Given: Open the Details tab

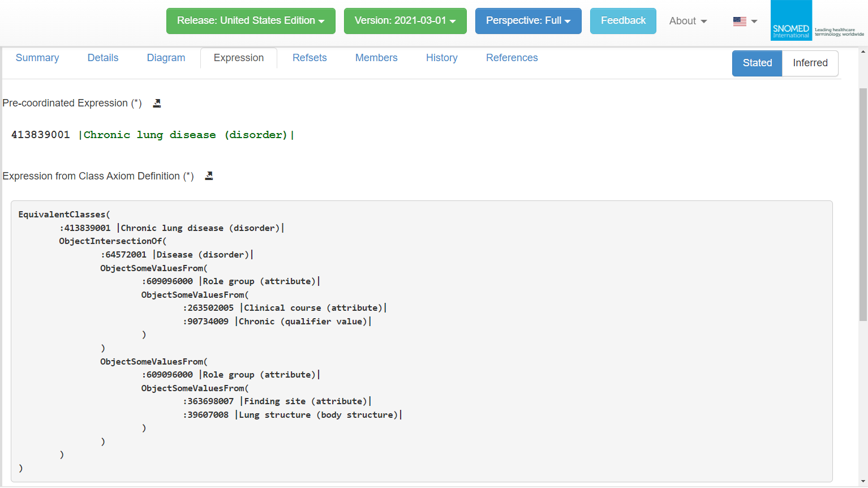Looking at the screenshot, I should tap(103, 58).
